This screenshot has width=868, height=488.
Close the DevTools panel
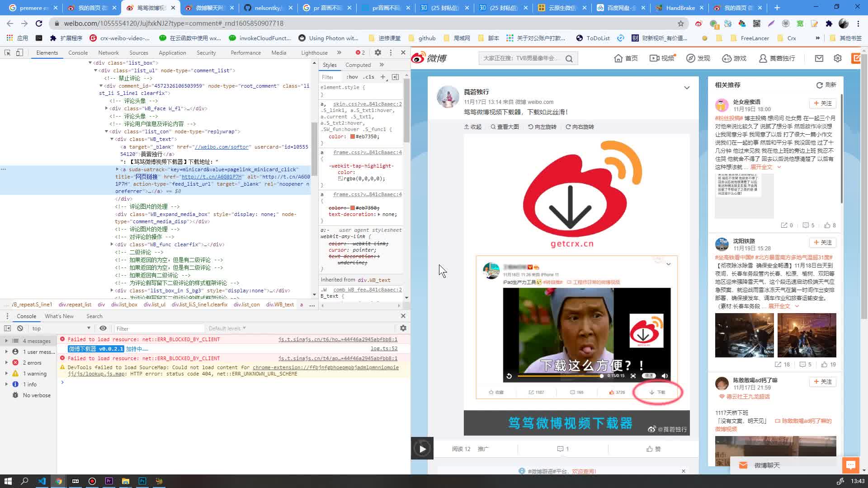pyautogui.click(x=403, y=52)
